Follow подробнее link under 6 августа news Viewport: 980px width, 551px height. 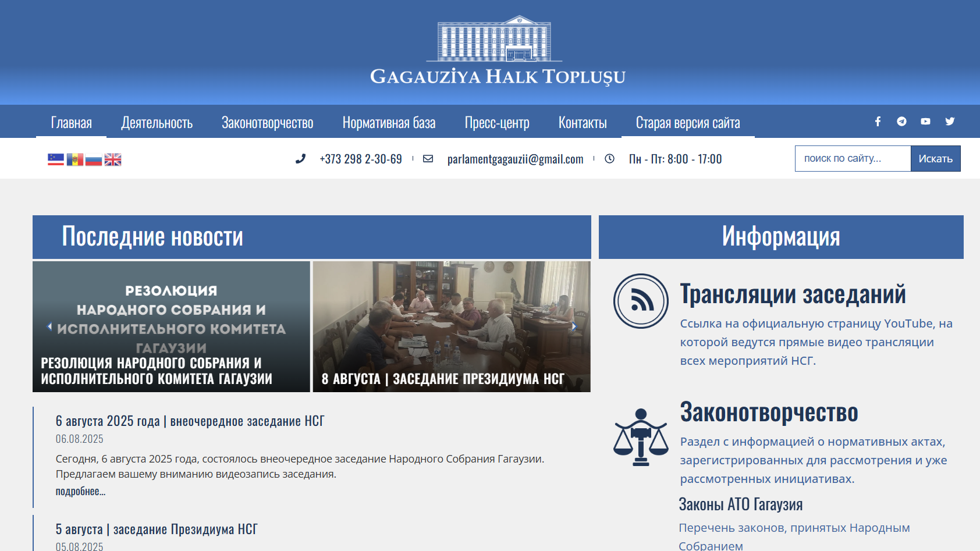coord(80,491)
